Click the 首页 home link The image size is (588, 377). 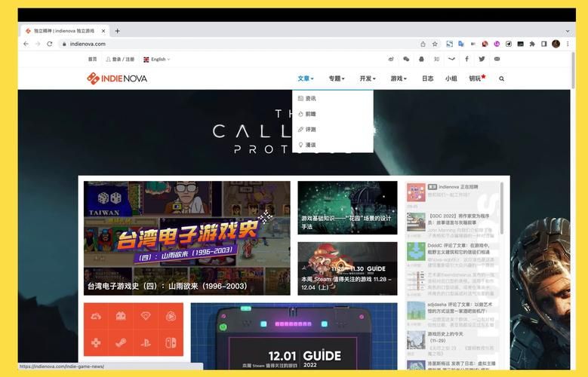[92, 60]
